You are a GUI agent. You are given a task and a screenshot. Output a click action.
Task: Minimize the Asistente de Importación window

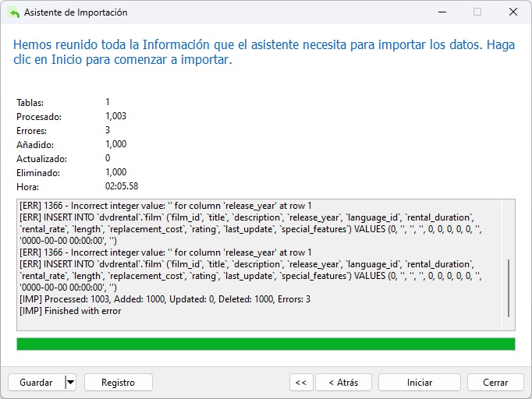coord(442,12)
